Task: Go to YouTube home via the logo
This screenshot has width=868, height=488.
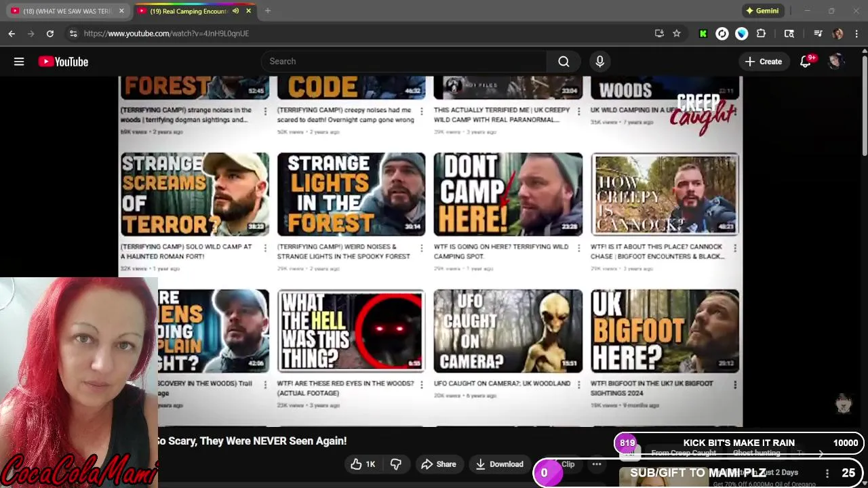Action: click(63, 62)
